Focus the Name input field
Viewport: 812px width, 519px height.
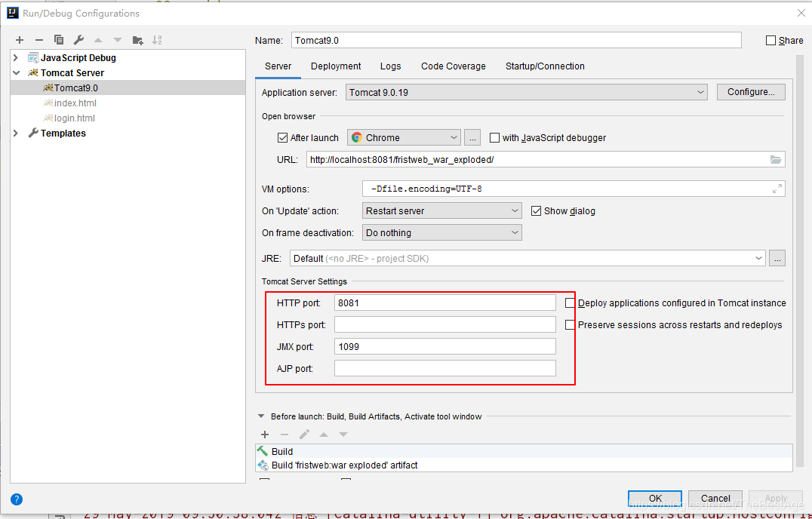point(516,41)
